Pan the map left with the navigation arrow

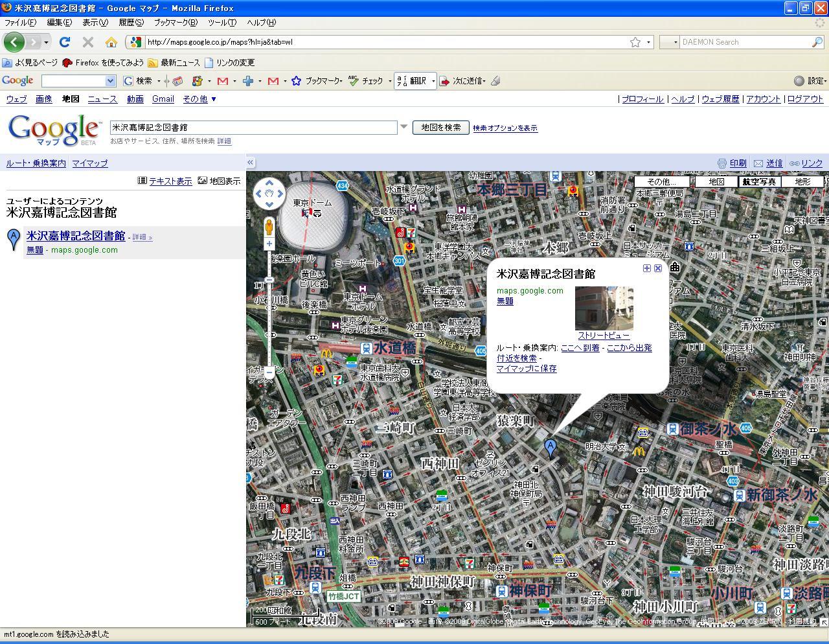[x=258, y=194]
